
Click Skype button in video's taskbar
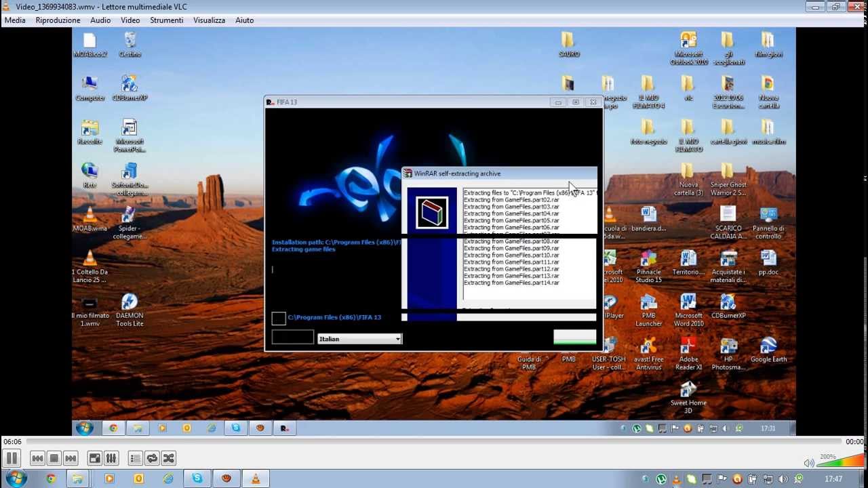click(236, 428)
